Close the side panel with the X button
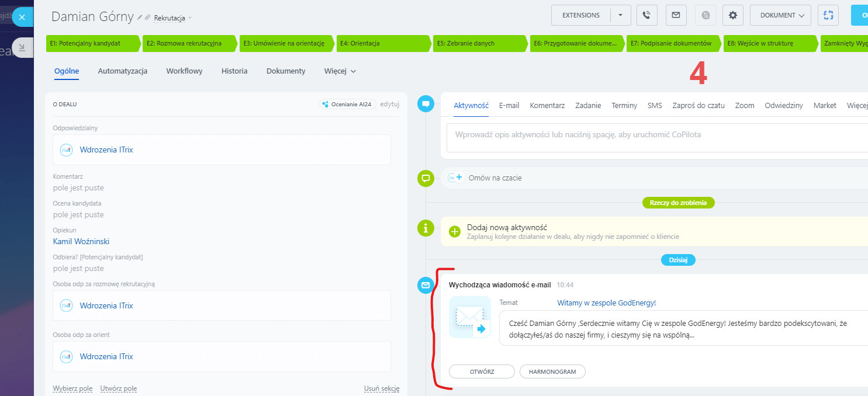 coord(22,17)
